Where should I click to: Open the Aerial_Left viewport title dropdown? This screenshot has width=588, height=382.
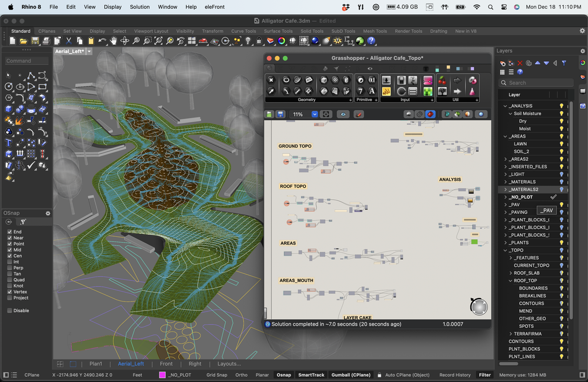[x=89, y=51]
